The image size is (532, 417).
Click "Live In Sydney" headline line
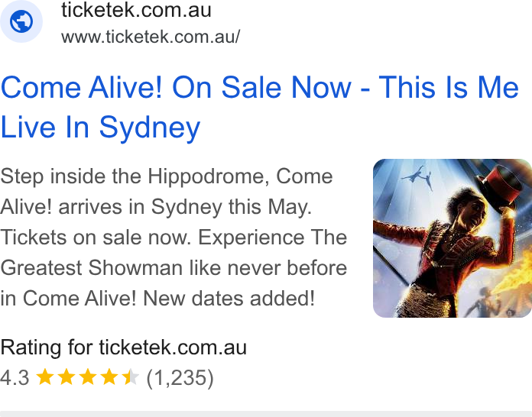[x=100, y=128]
